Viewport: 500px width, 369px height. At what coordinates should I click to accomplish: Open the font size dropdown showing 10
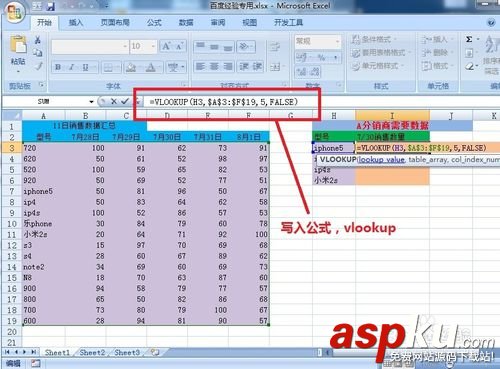153,46
